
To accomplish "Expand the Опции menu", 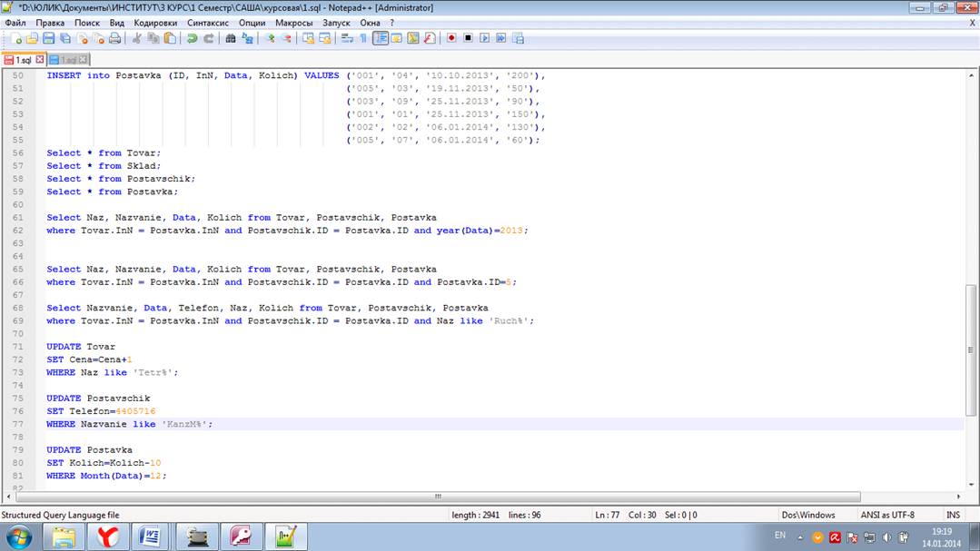I will [x=252, y=22].
